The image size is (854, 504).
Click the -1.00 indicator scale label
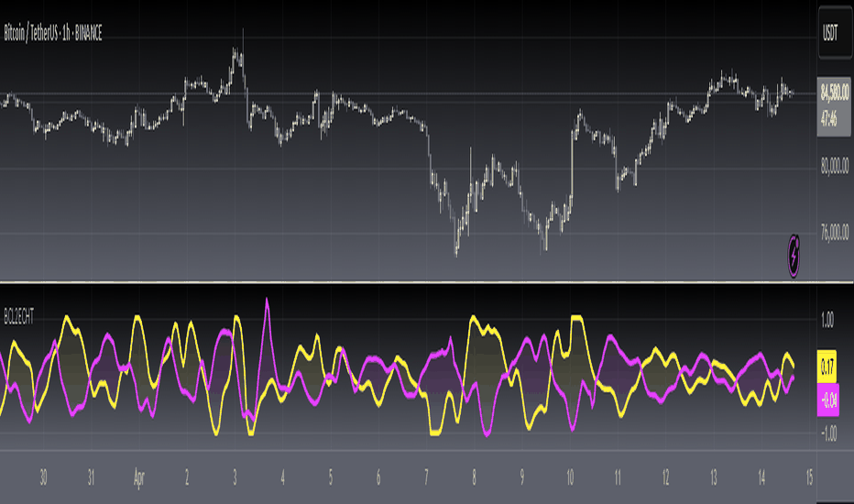(827, 433)
